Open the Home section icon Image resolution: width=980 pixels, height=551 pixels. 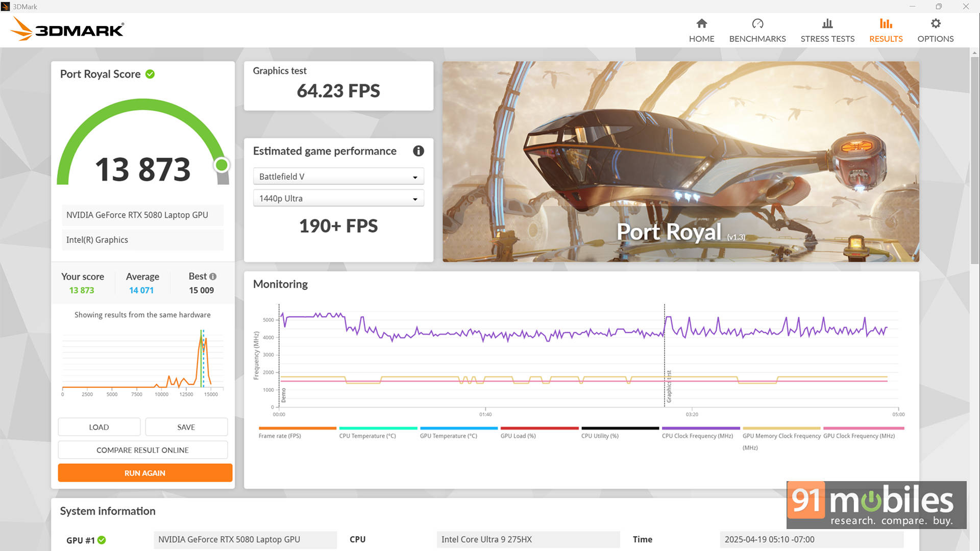pyautogui.click(x=701, y=23)
